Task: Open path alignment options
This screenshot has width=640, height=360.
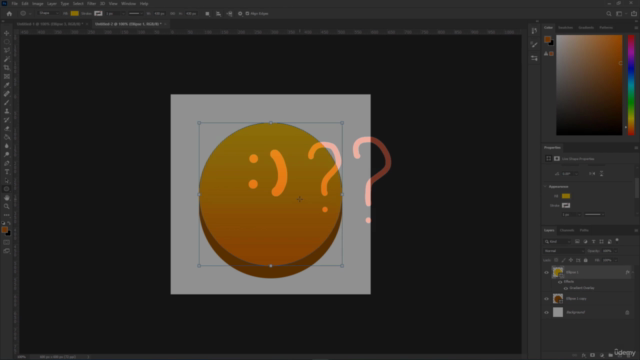Action: [218, 13]
